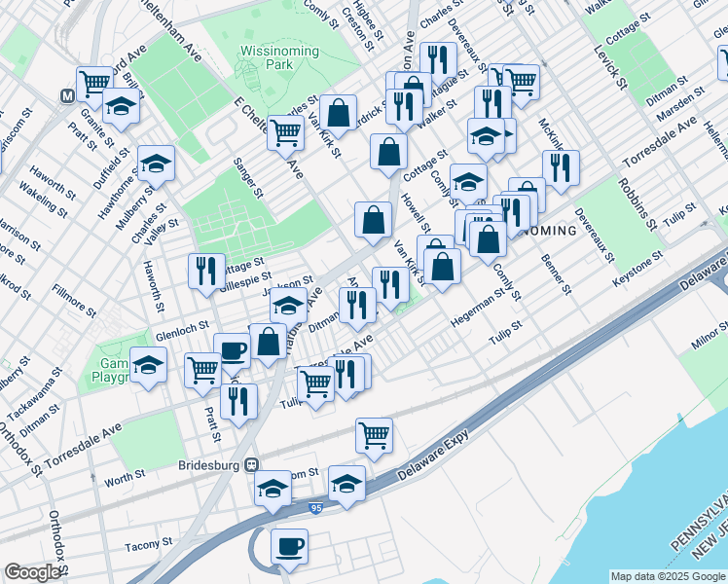728x584 pixels.
Task: Click the Benner St label
Action: tap(556, 274)
